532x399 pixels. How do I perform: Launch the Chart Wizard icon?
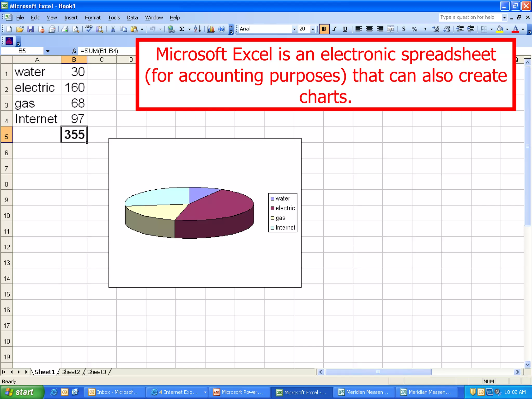211,29
